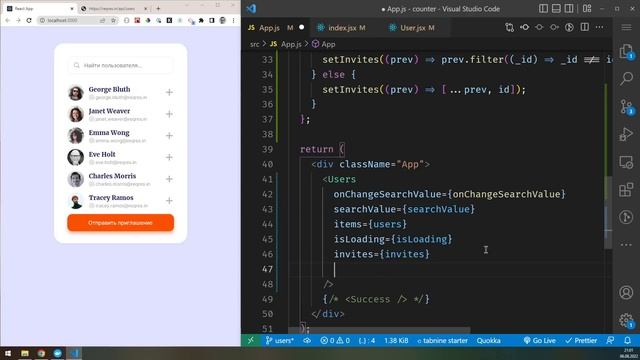Open Chrome from the taskbar

(41, 353)
